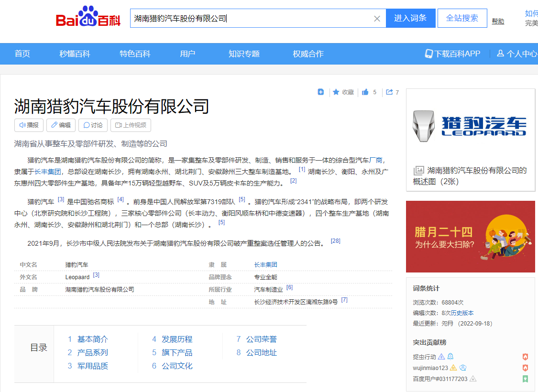This screenshot has height=392, width=538.
Task: Open the 帮助 link
Action: click(x=498, y=21)
